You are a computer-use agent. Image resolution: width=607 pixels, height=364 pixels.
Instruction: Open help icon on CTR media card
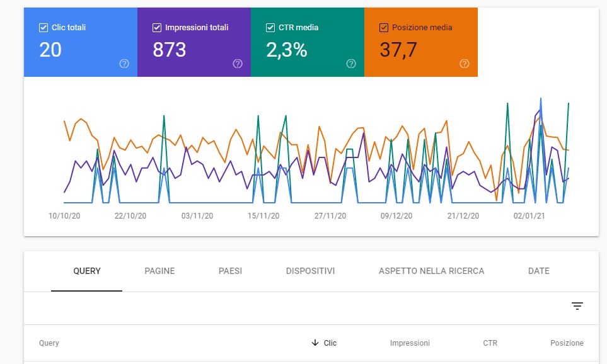[x=350, y=64]
